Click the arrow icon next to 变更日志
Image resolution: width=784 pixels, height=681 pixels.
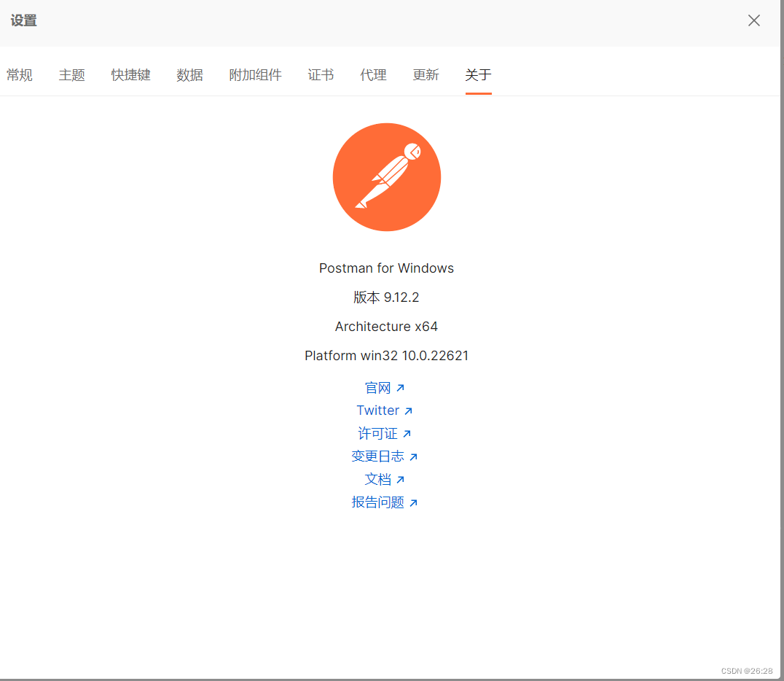coord(415,456)
